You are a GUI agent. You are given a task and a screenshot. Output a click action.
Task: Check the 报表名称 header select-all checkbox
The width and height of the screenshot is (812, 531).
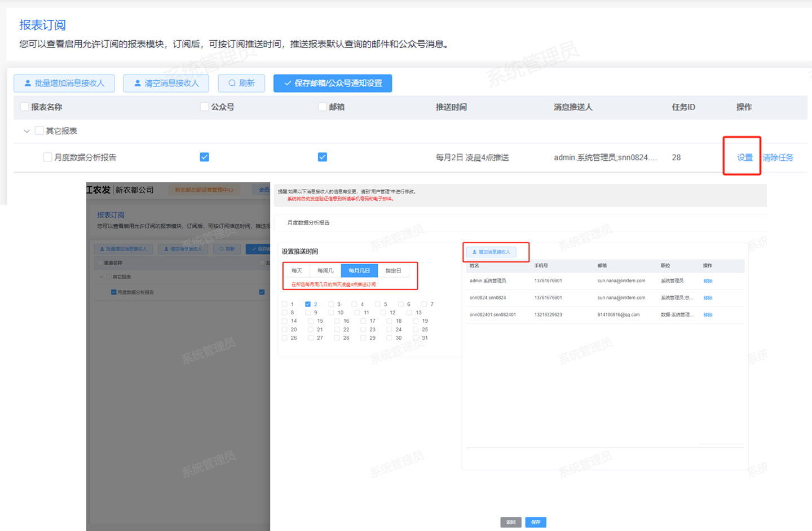pos(24,107)
